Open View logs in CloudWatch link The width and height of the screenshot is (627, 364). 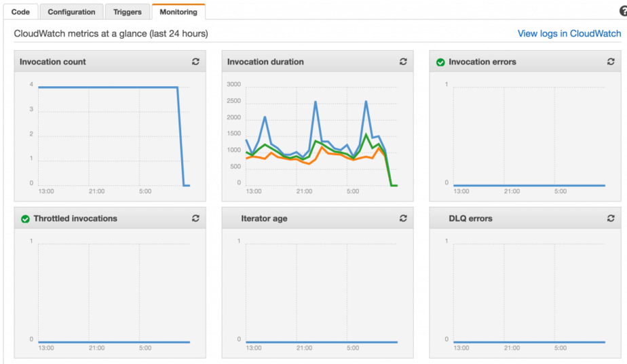coord(569,33)
